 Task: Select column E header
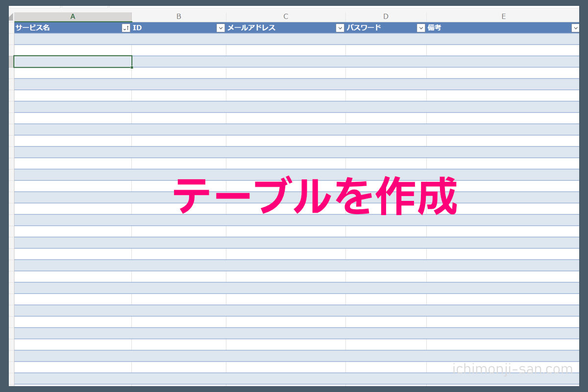[503, 17]
